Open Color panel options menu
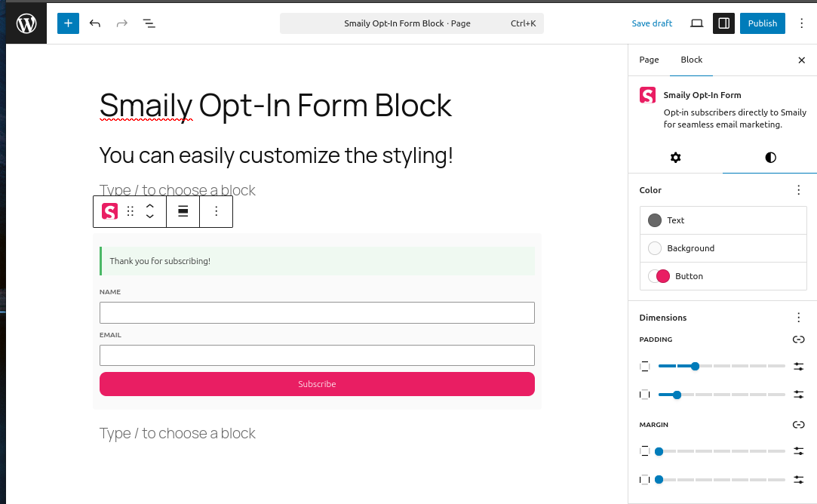Viewport: 817px width, 504px height. pyautogui.click(x=799, y=190)
